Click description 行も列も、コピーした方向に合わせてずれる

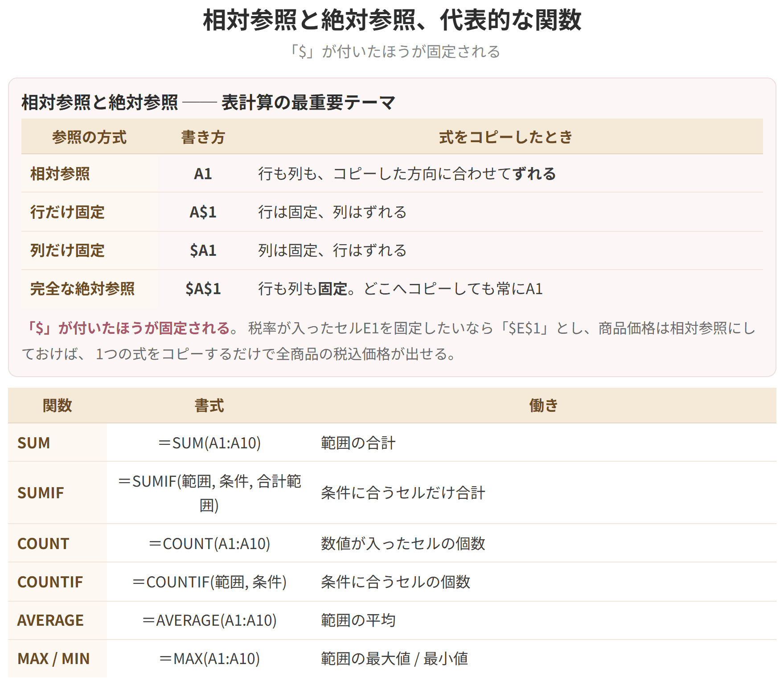point(407,174)
